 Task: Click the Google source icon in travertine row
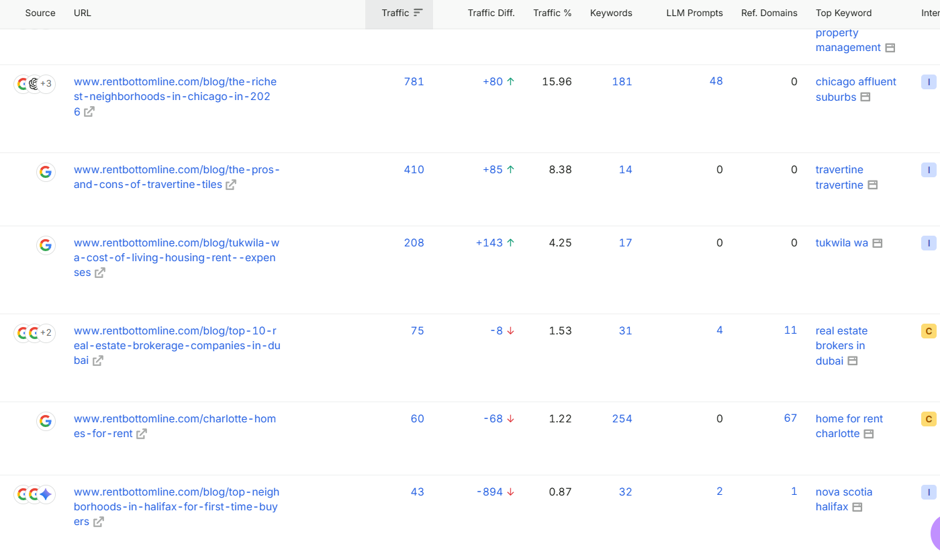point(46,172)
